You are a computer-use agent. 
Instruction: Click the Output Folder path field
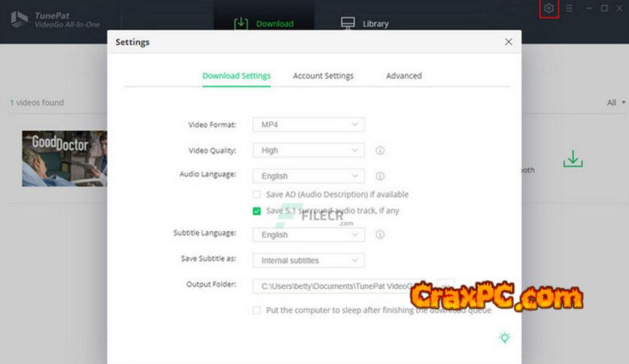(341, 287)
